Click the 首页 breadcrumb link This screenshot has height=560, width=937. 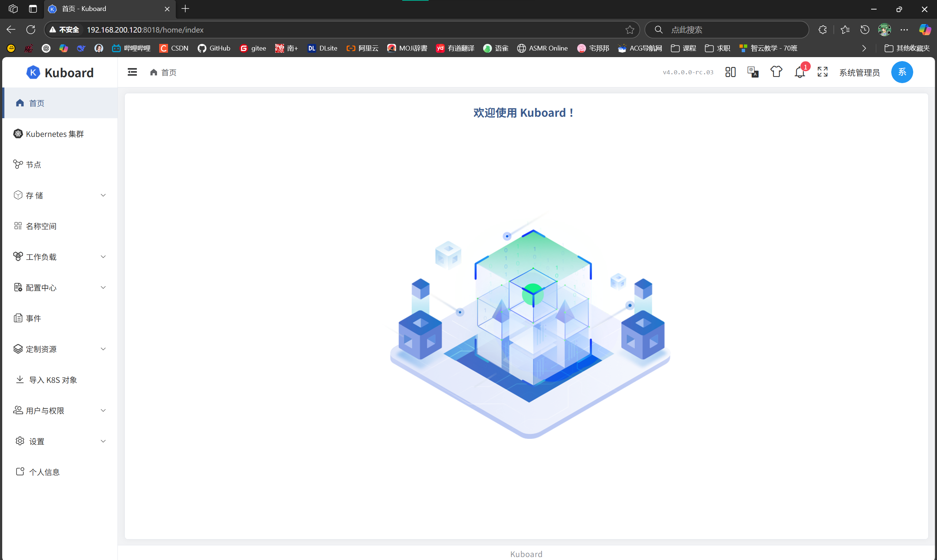click(169, 72)
